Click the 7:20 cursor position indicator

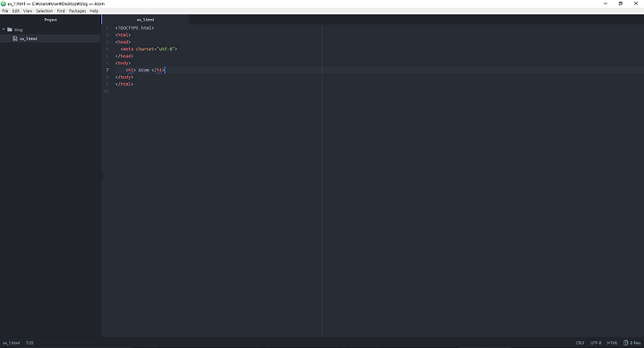(30, 343)
